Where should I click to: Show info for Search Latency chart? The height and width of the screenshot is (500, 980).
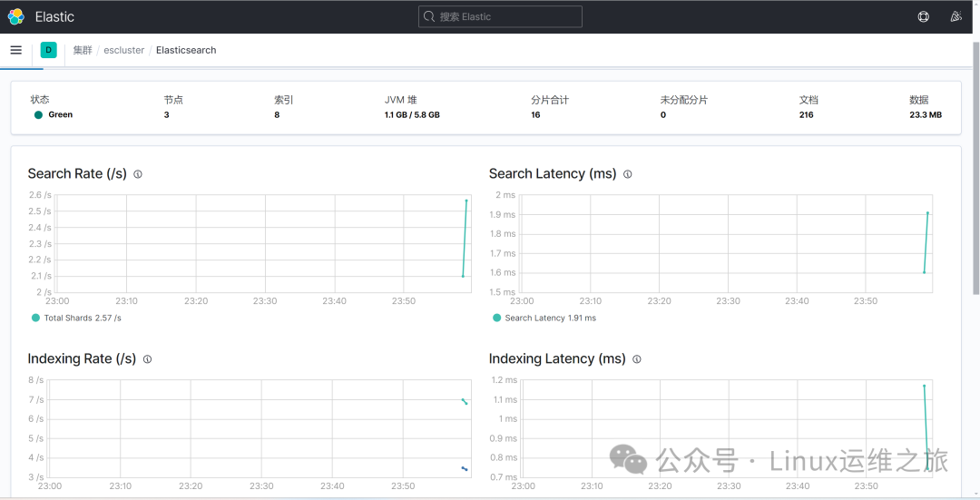point(628,174)
